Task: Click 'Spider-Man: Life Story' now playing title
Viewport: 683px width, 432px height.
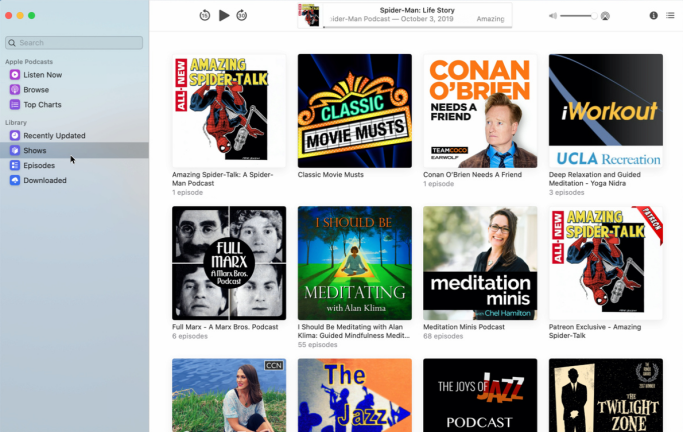Action: click(x=417, y=10)
